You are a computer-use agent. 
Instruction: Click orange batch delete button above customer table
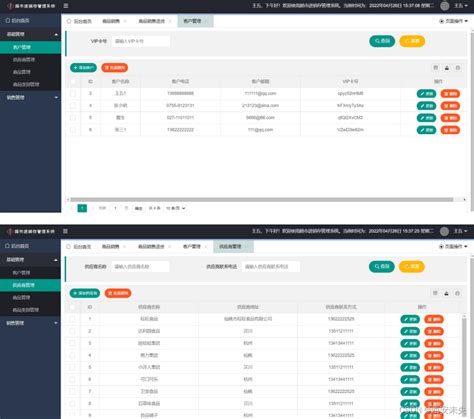[x=115, y=68]
